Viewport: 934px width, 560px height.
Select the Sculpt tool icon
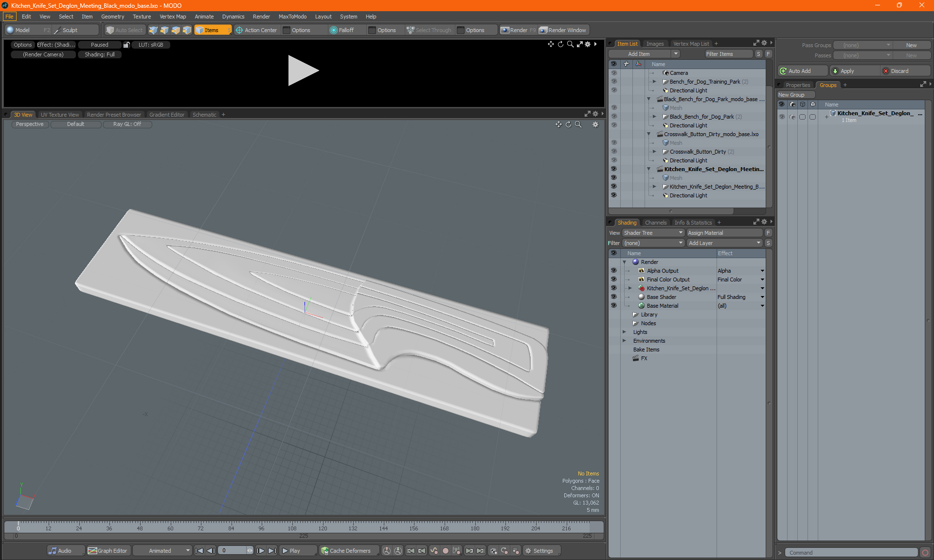pyautogui.click(x=57, y=30)
